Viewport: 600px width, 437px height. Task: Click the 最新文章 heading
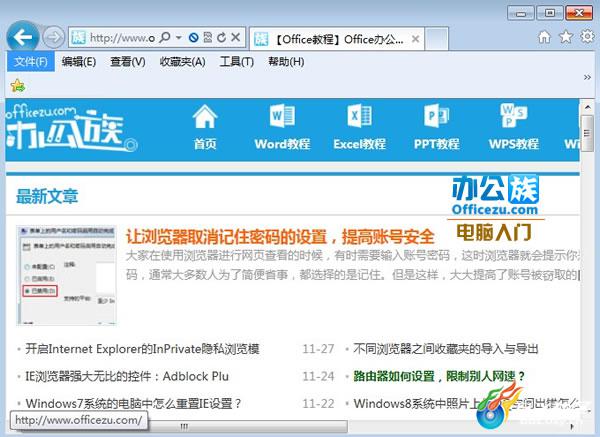47,196
